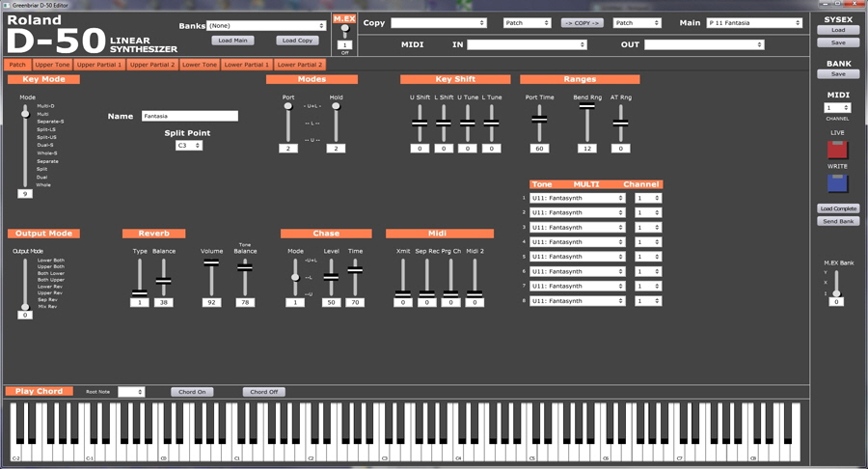Switch to the Lower Partial 2 tab
Image resolution: width=868 pixels, height=469 pixels.
point(300,65)
